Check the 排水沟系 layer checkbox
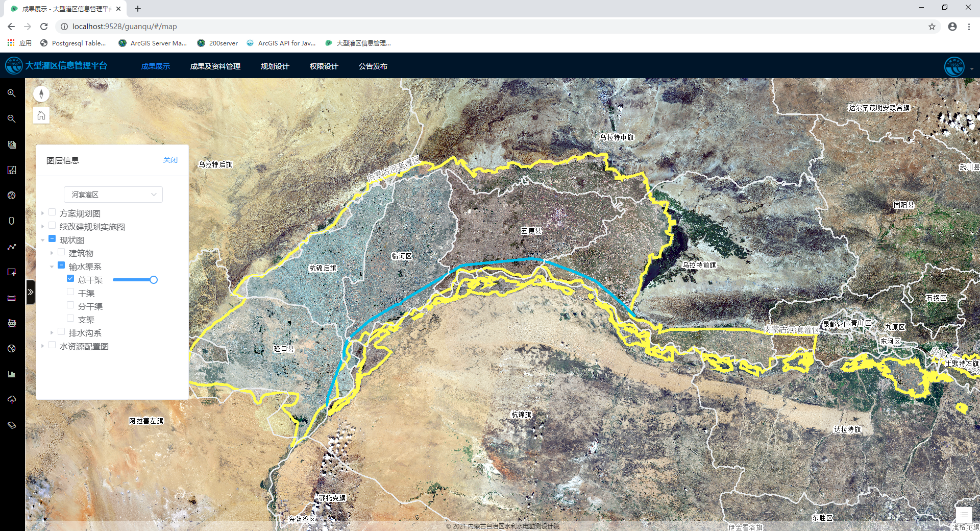 pos(61,332)
